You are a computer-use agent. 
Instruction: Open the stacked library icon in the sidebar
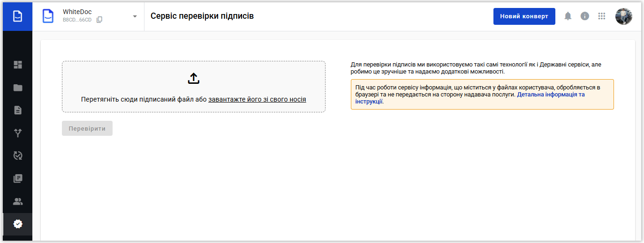pos(18,179)
